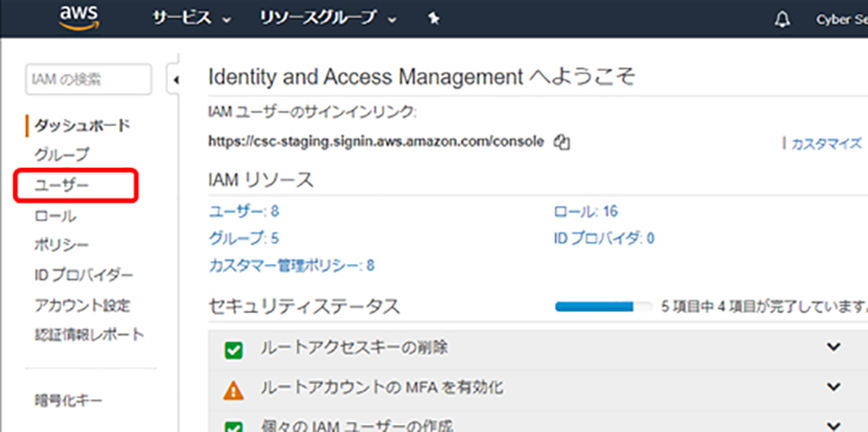Click the AWS logo in header
Viewport: 868px width, 432px height.
click(80, 17)
